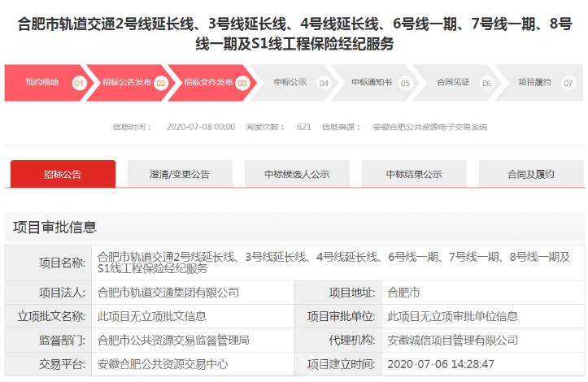Click the 05 step number badge
The image size is (588, 382).
405,83
